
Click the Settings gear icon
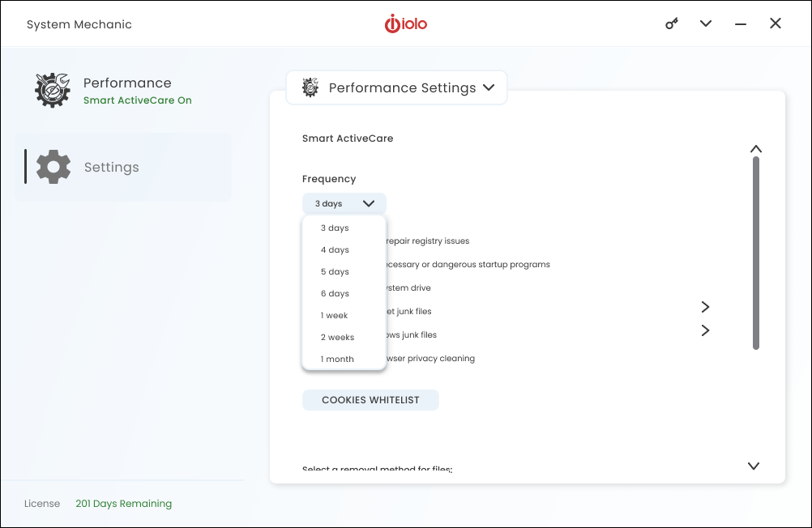click(53, 167)
